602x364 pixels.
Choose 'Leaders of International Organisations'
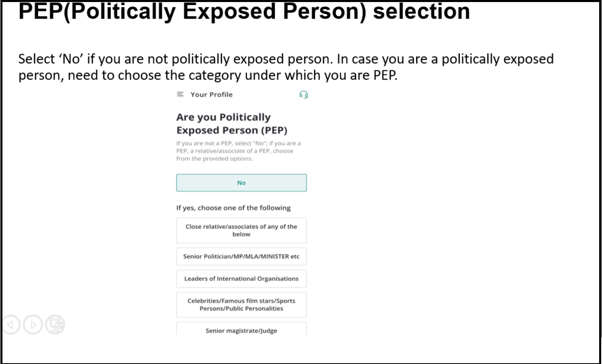coord(241,279)
